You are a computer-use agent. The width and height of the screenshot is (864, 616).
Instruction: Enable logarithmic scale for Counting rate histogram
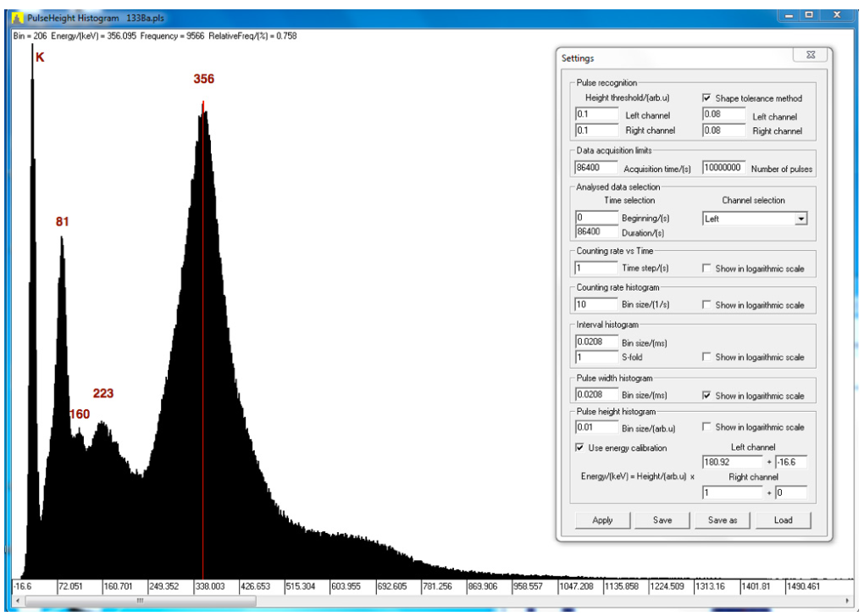pyautogui.click(x=706, y=305)
